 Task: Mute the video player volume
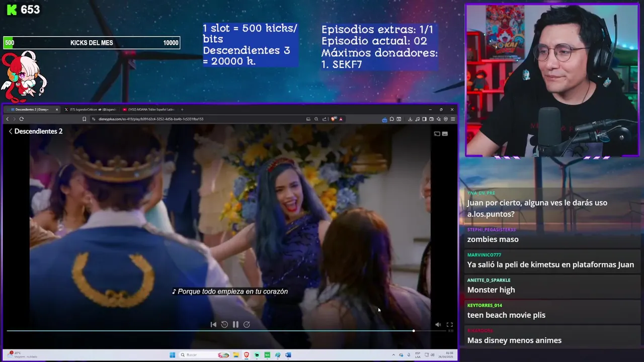coord(438,325)
